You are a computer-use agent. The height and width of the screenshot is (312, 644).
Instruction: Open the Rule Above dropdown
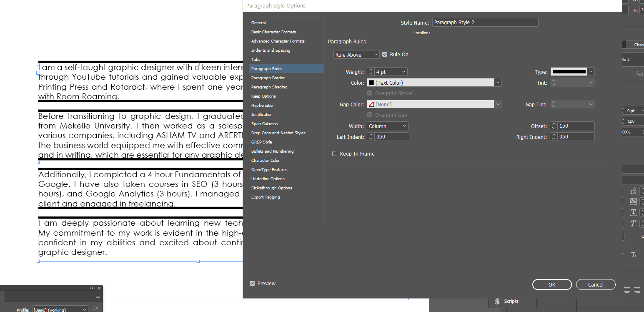356,54
